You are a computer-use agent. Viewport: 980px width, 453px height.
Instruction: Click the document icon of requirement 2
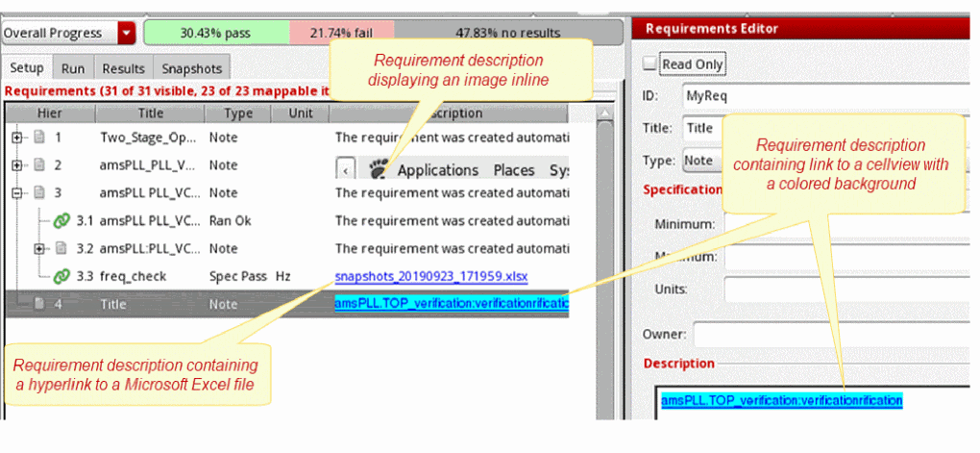pos(38,165)
